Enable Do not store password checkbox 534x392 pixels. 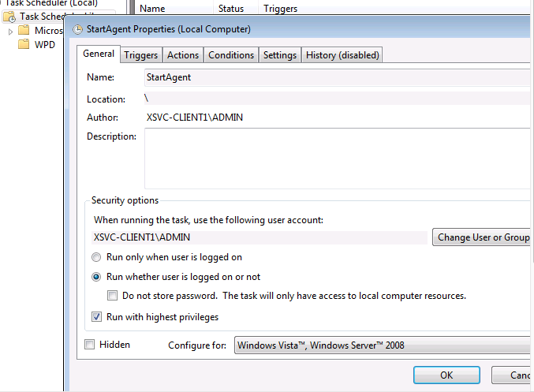coord(113,296)
